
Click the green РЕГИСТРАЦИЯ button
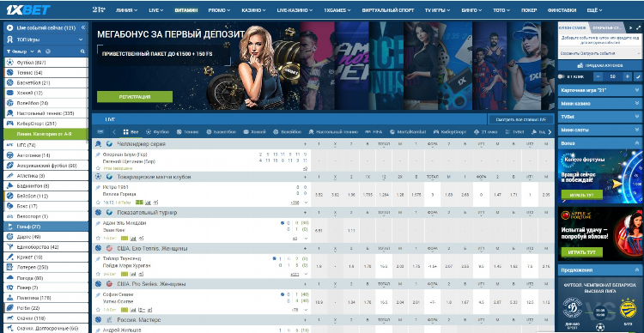[x=135, y=97]
